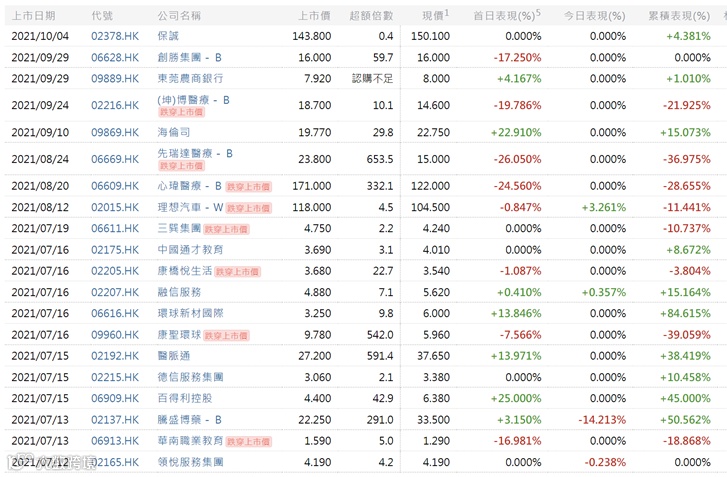Open stock code 02015.HK link

click(115, 207)
